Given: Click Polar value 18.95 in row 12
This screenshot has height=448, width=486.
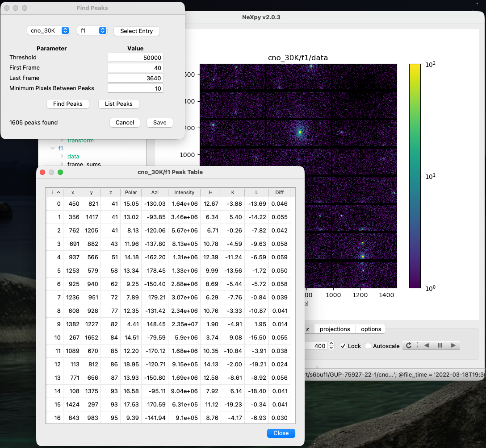Looking at the screenshot, I should (x=131, y=365).
